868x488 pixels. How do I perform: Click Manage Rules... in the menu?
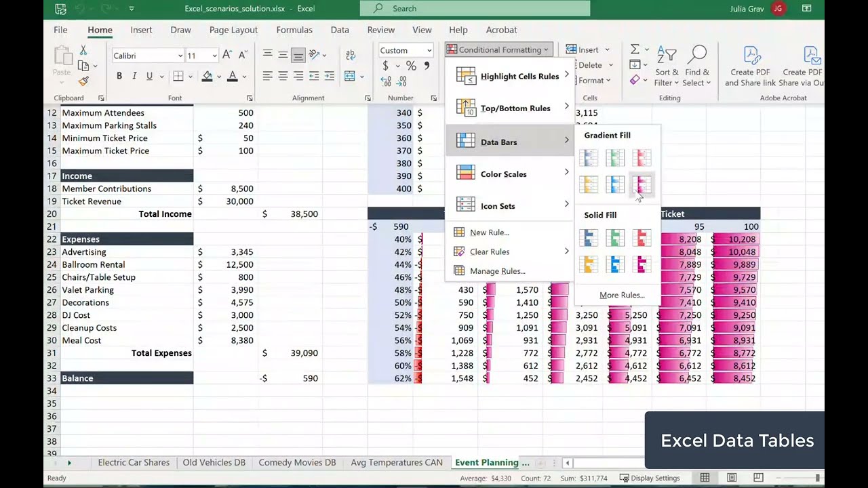coord(497,271)
